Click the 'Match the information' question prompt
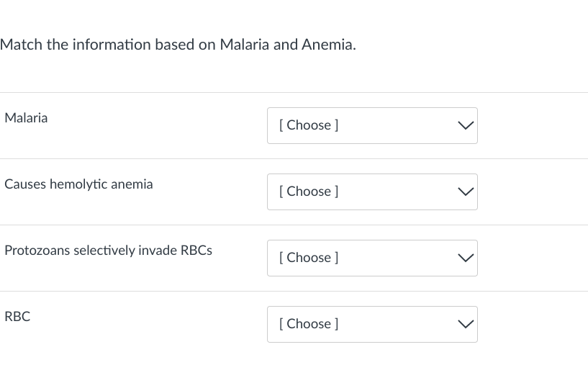Image resolution: width=588 pixels, height=365 pixels. pyautogui.click(x=177, y=45)
